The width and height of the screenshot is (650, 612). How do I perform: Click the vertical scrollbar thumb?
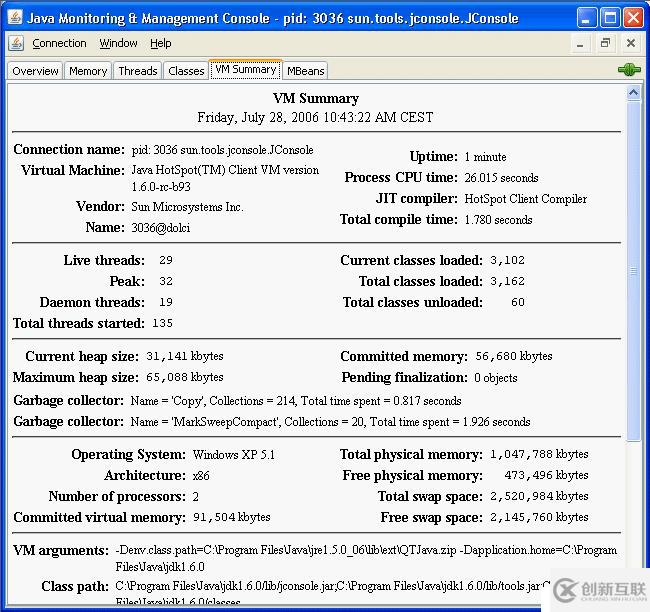point(633,272)
